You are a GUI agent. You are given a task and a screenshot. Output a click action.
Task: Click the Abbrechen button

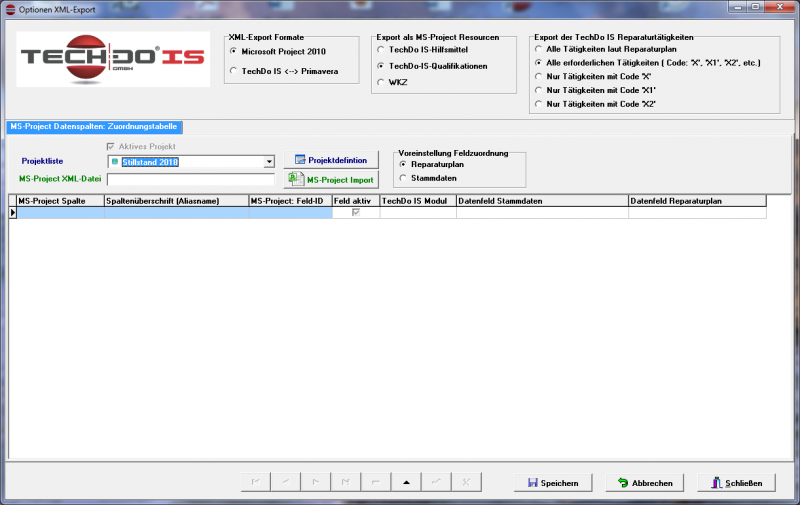pyautogui.click(x=645, y=483)
